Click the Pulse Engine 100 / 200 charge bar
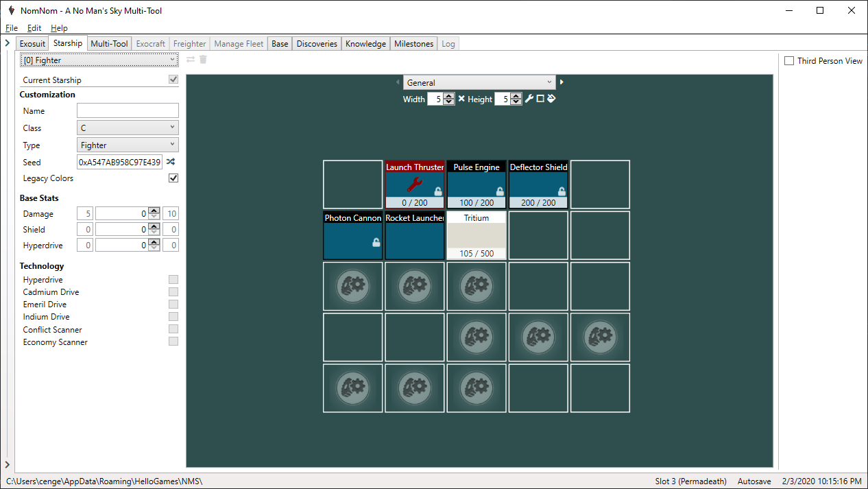868x489 pixels. (x=477, y=202)
